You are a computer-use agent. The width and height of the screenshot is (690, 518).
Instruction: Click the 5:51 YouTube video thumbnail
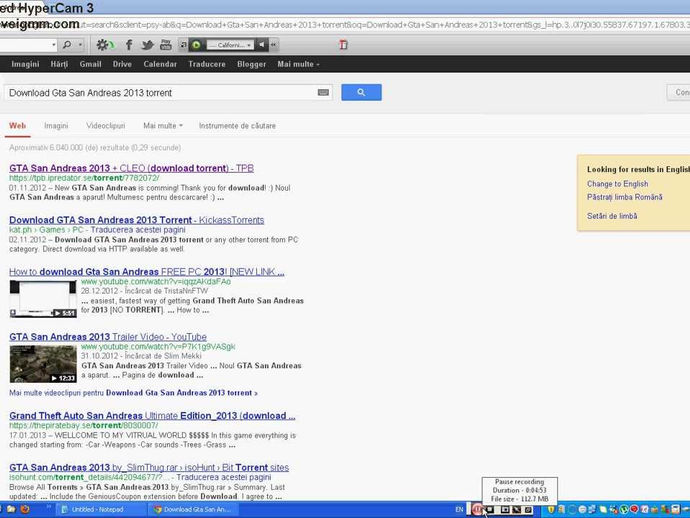click(43, 298)
